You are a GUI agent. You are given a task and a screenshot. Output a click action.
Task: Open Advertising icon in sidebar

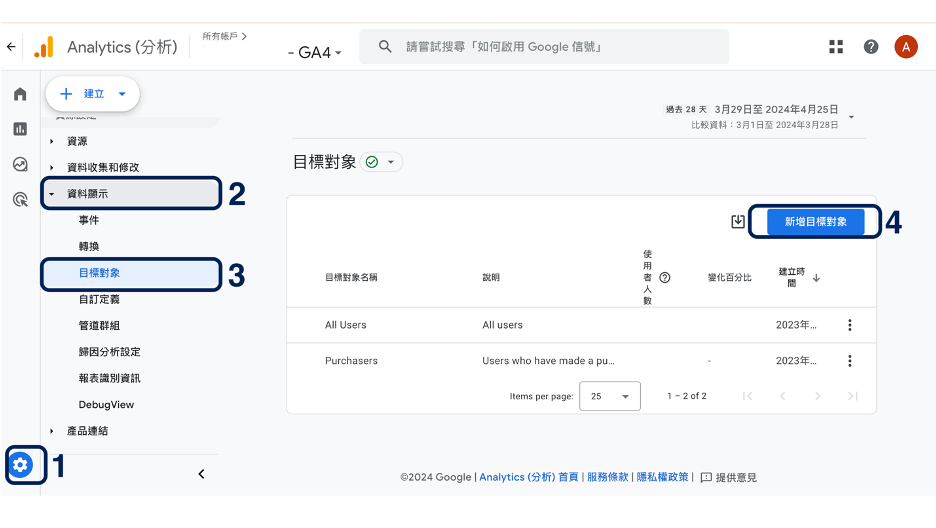20,199
